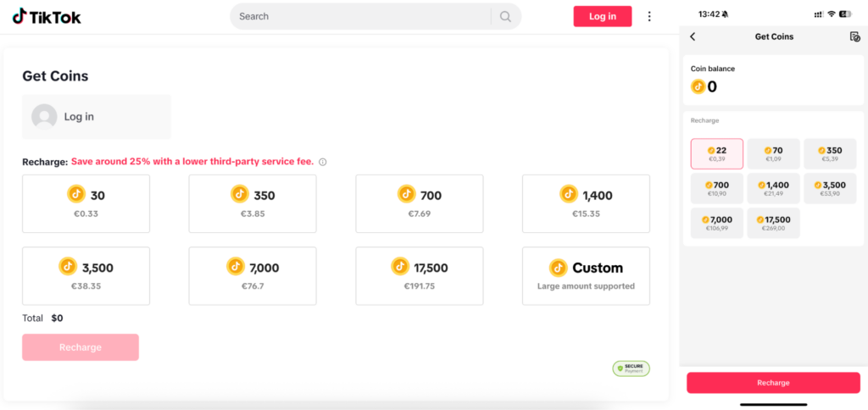Click the Log in button in header
The height and width of the screenshot is (410, 868).
603,17
